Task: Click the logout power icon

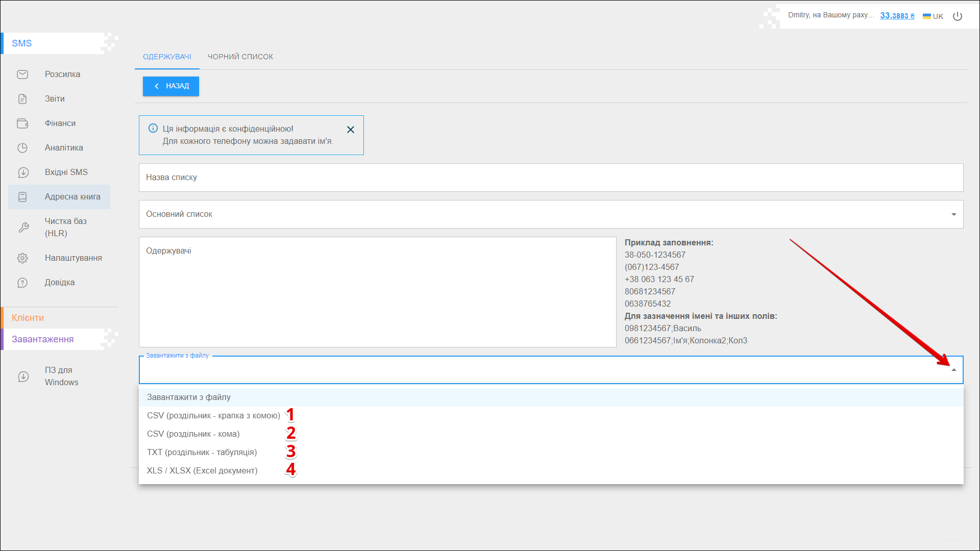Action: coord(958,16)
